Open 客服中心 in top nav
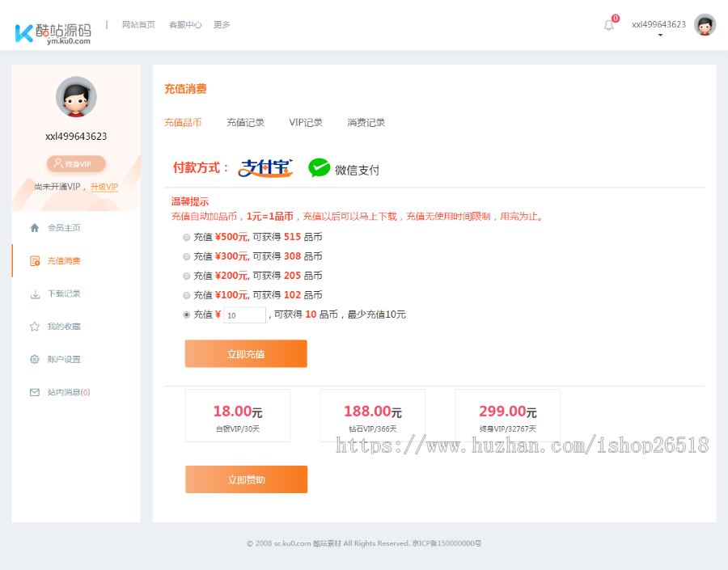Image resolution: width=728 pixels, height=570 pixels. click(185, 24)
